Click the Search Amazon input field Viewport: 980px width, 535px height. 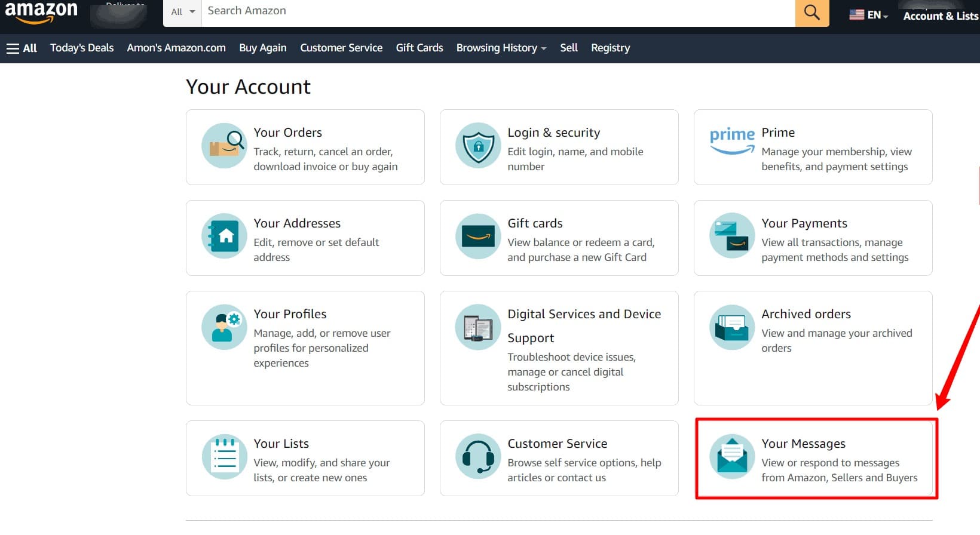point(498,12)
